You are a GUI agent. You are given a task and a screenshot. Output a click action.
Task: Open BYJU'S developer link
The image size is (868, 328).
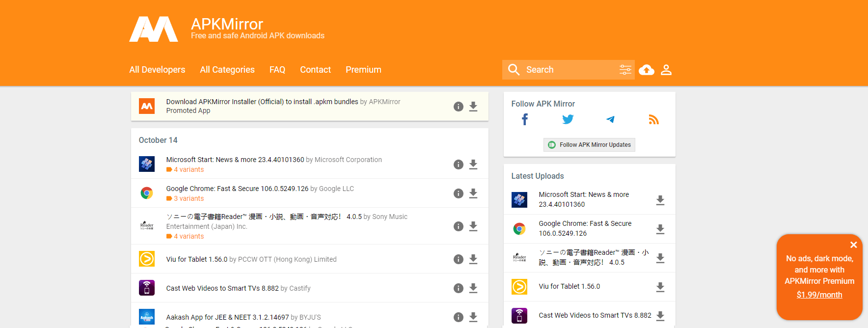[x=310, y=317]
